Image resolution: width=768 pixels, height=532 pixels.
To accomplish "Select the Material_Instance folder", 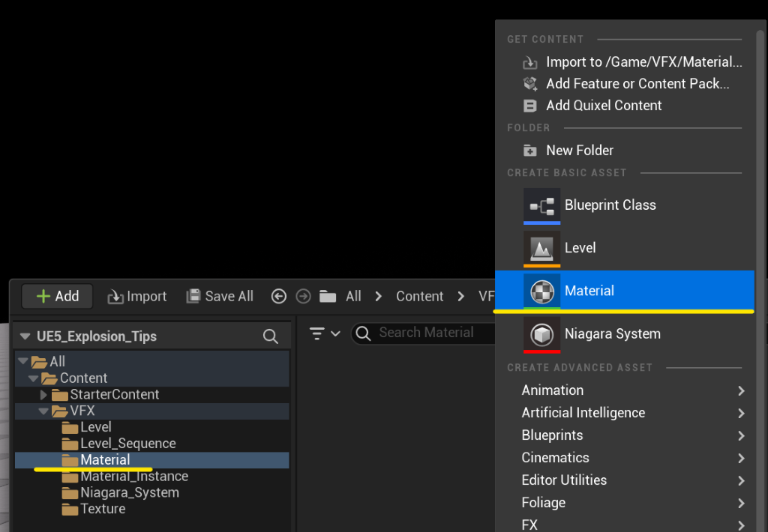I will pyautogui.click(x=151, y=476).
